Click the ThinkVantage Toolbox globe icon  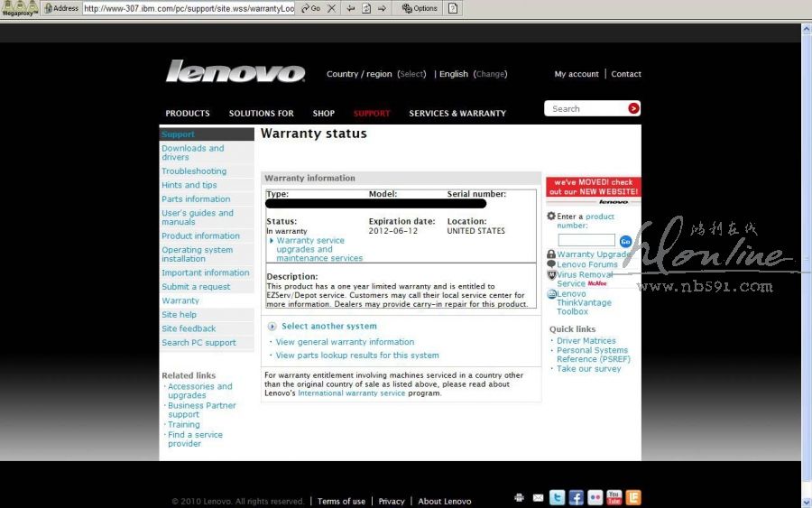pos(551,294)
